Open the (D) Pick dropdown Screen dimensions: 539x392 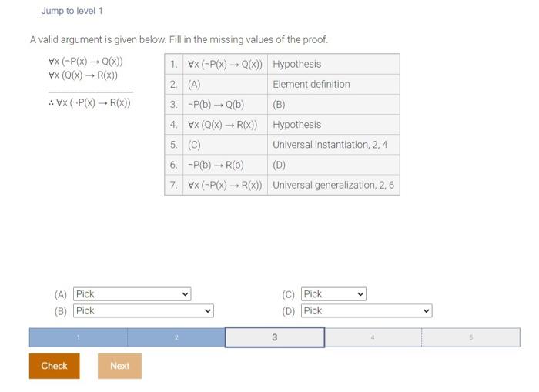(367, 311)
